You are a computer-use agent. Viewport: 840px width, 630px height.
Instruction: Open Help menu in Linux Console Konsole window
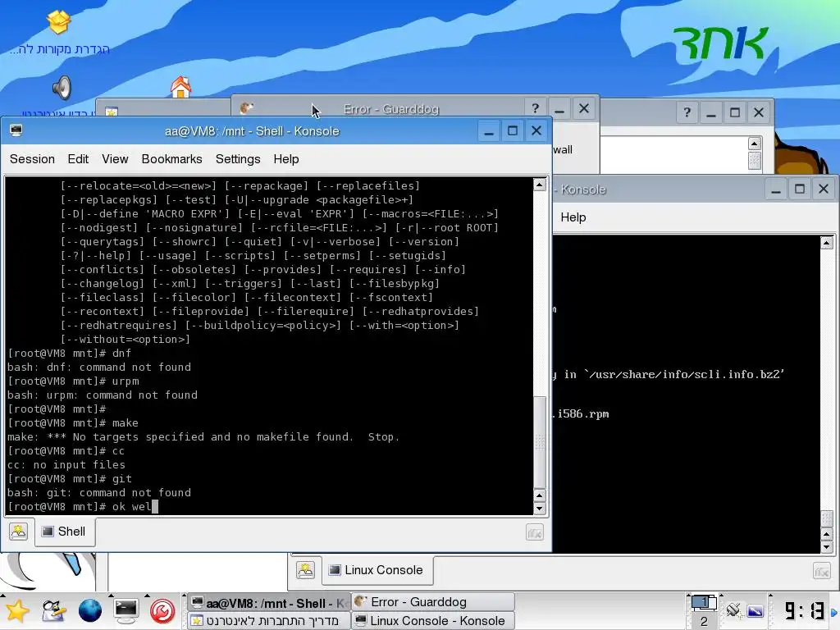coord(573,217)
